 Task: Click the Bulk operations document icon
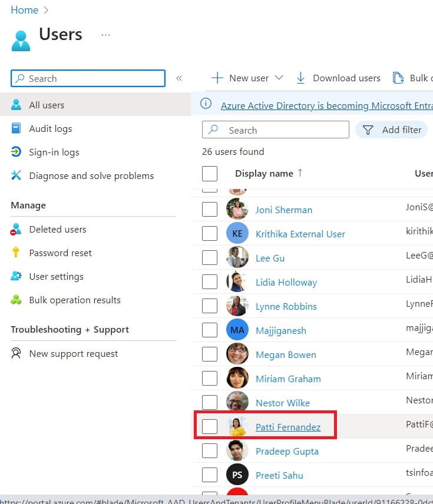click(x=398, y=78)
